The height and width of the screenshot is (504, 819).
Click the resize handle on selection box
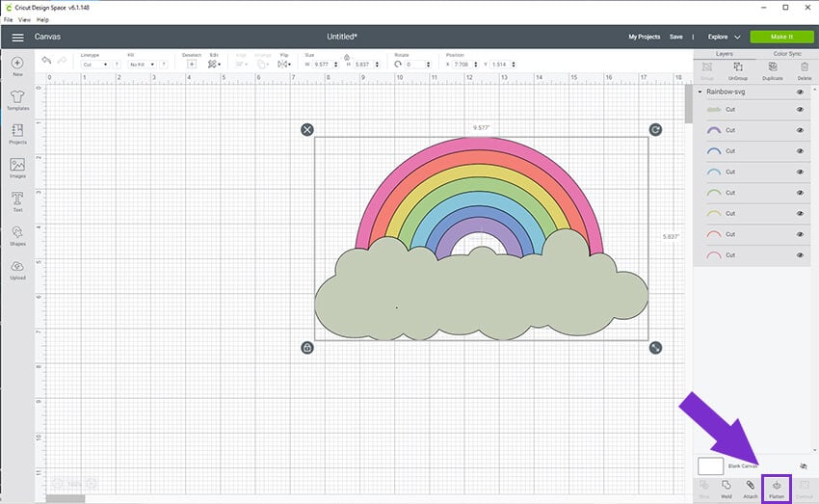[655, 347]
